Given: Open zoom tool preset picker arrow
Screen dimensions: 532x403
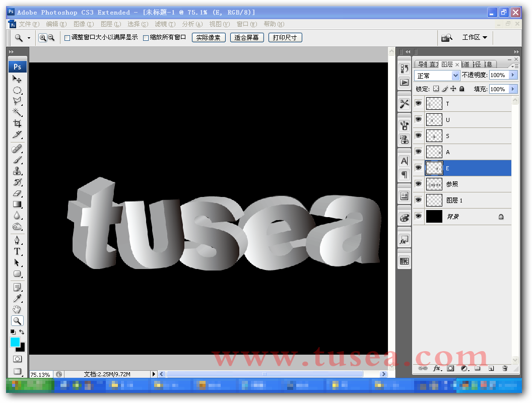Looking at the screenshot, I should coord(29,38).
